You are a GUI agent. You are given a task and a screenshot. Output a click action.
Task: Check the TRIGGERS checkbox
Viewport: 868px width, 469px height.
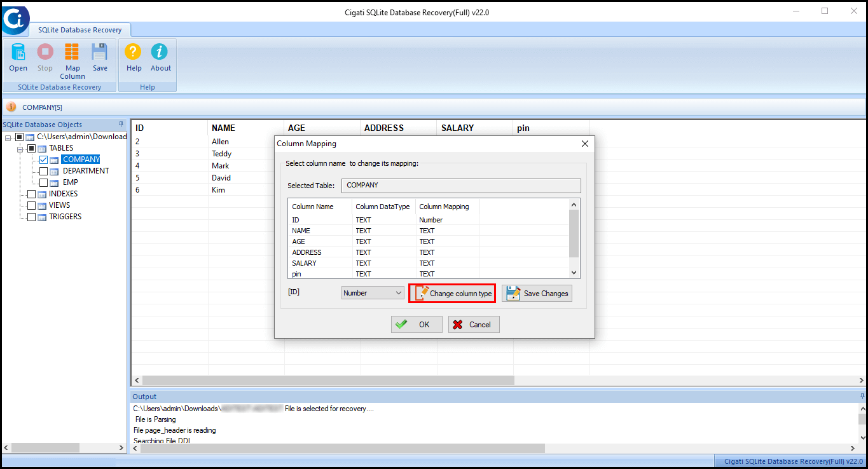coord(31,217)
